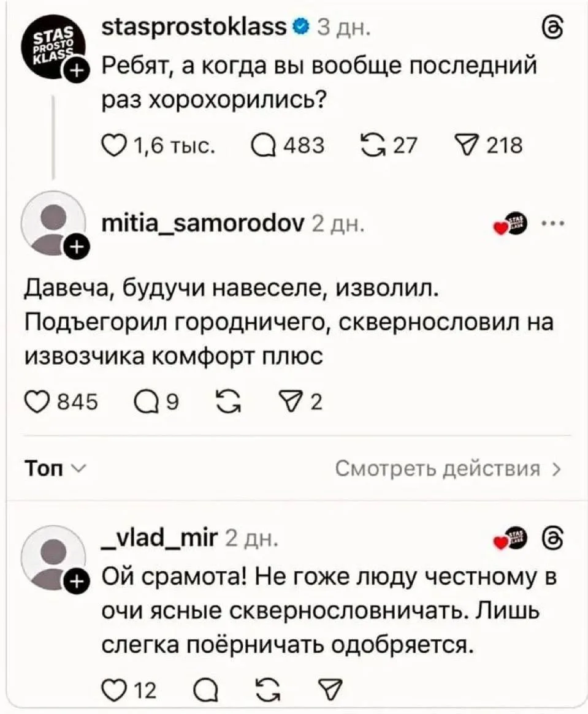Image resolution: width=588 pixels, height=714 pixels.
Task: Follow mitia_samorodov using the plus badge
Action: click(x=77, y=246)
